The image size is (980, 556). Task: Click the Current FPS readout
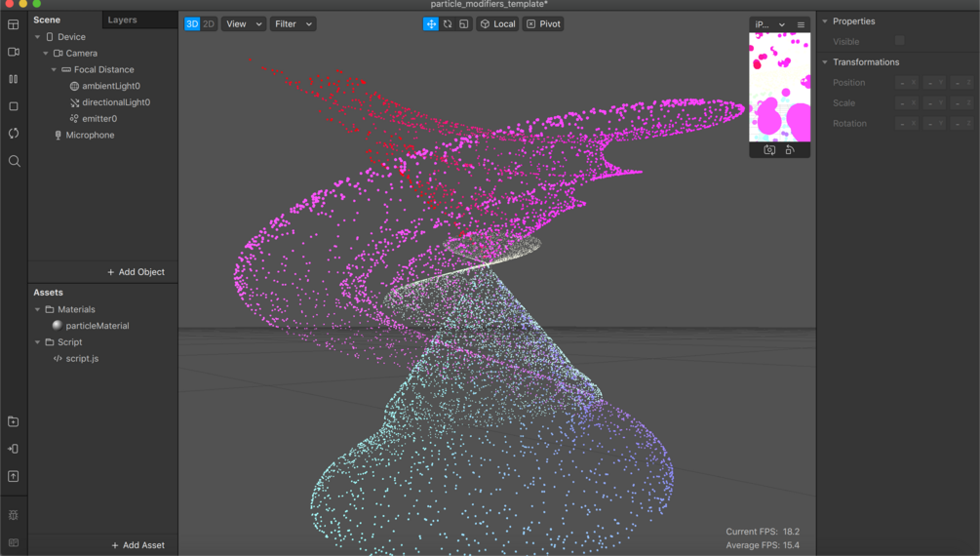763,532
